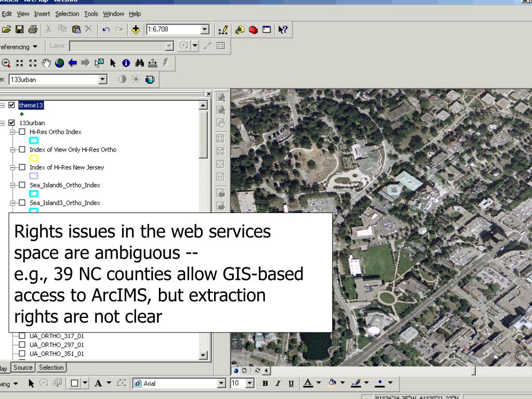This screenshot has height=399, width=532.
Task: Open the Find binoculars tool
Action: click(x=139, y=63)
